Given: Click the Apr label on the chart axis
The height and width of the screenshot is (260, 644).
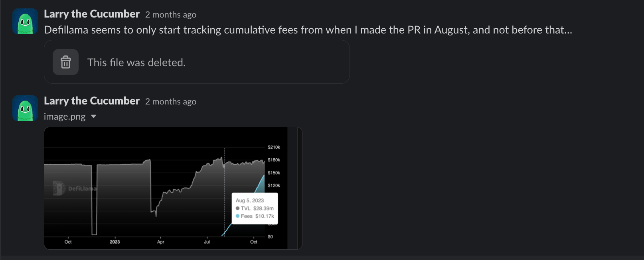Looking at the screenshot, I should [161, 242].
